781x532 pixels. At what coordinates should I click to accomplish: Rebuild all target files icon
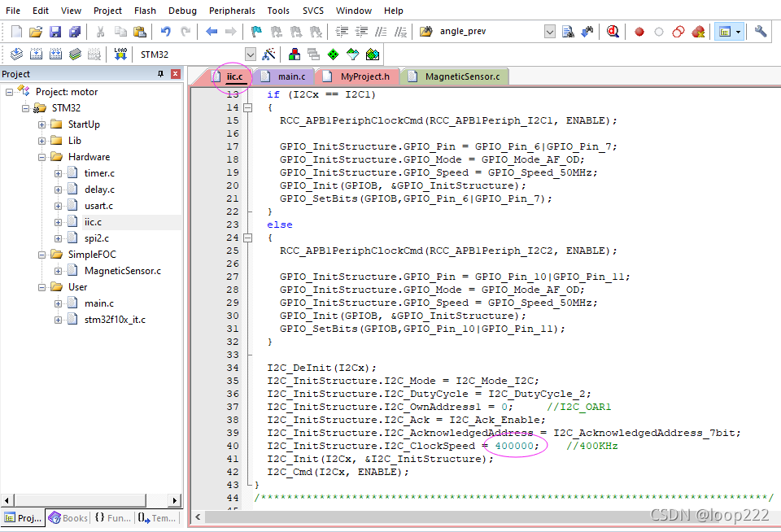[55, 55]
